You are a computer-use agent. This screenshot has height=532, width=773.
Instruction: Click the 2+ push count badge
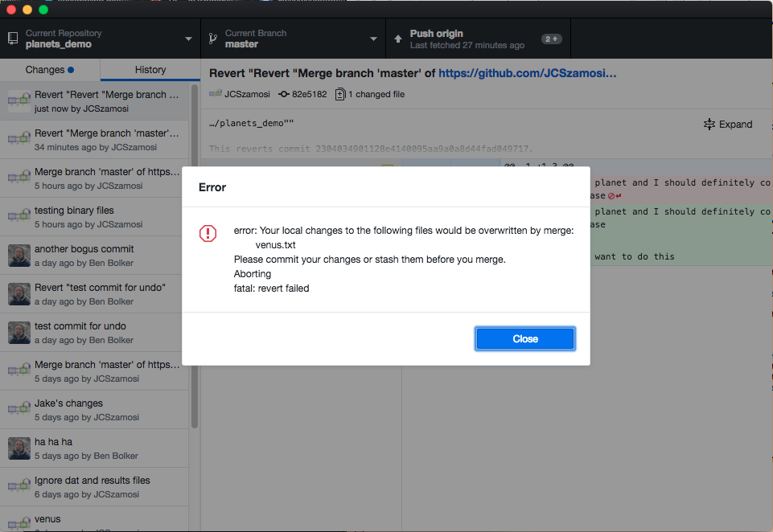[550, 37]
